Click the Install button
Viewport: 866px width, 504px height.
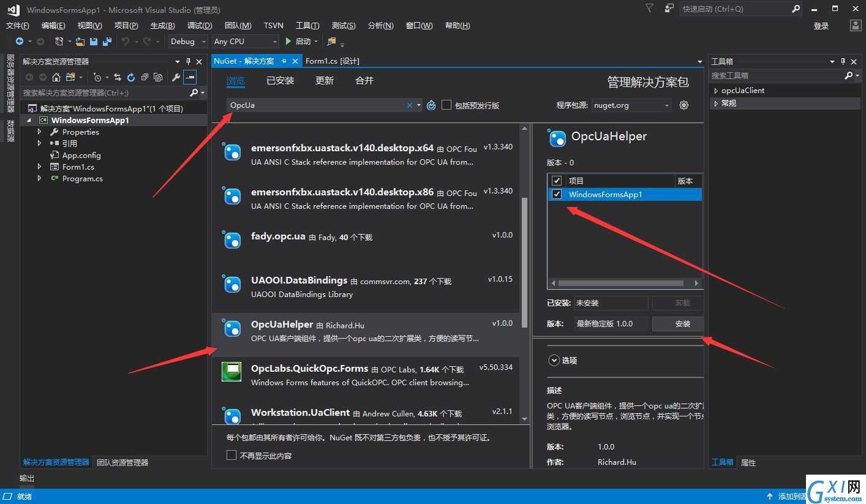[x=678, y=323]
